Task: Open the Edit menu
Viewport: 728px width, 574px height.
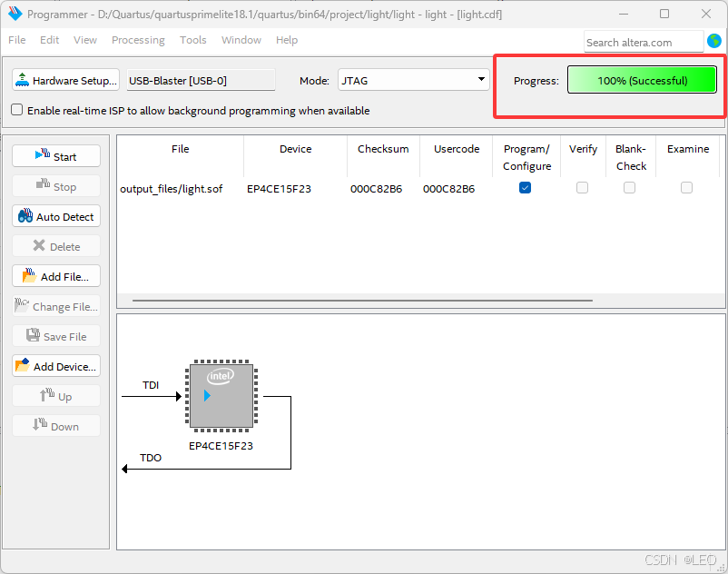Action: point(49,40)
